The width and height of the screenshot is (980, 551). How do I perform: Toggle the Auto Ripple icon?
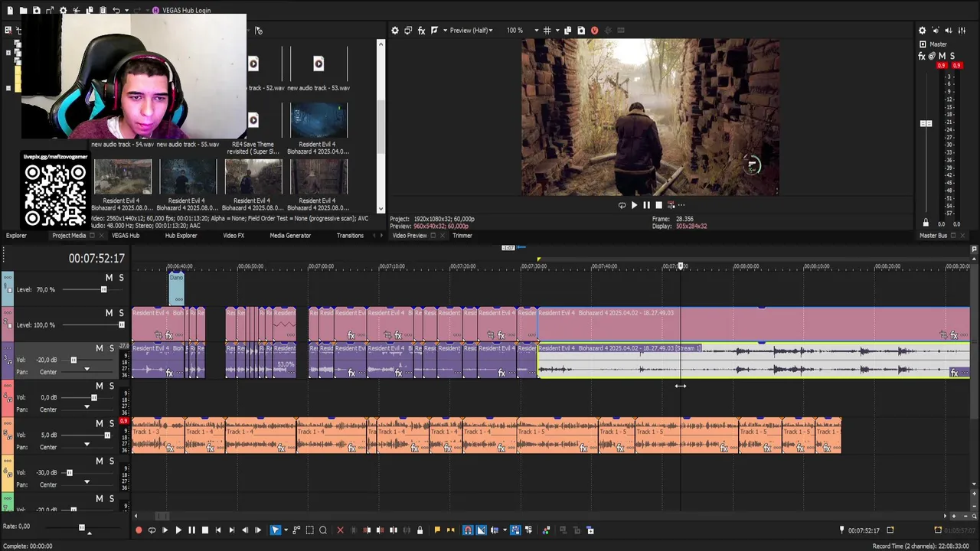[x=495, y=530]
